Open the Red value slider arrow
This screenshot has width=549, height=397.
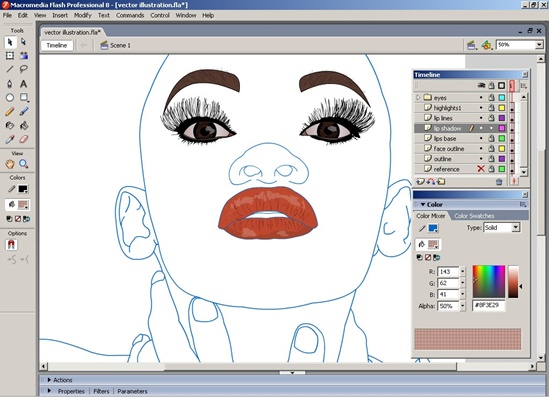463,271
